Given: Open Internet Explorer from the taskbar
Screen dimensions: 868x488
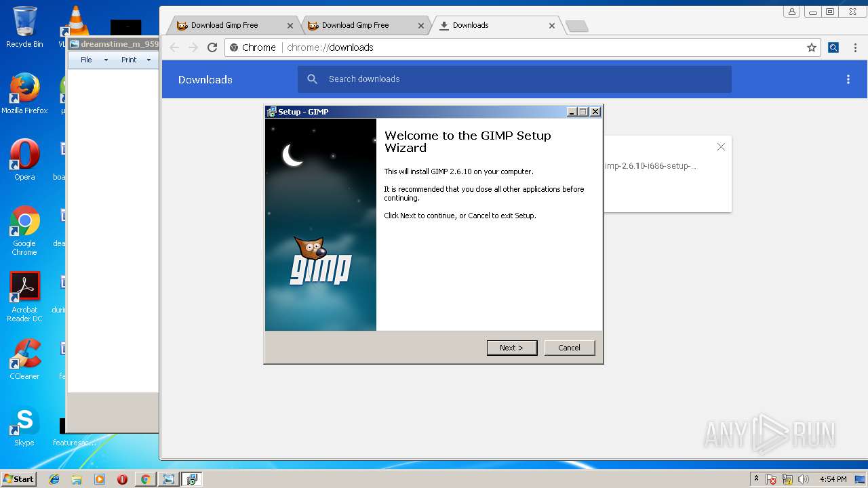Looking at the screenshot, I should [x=54, y=479].
